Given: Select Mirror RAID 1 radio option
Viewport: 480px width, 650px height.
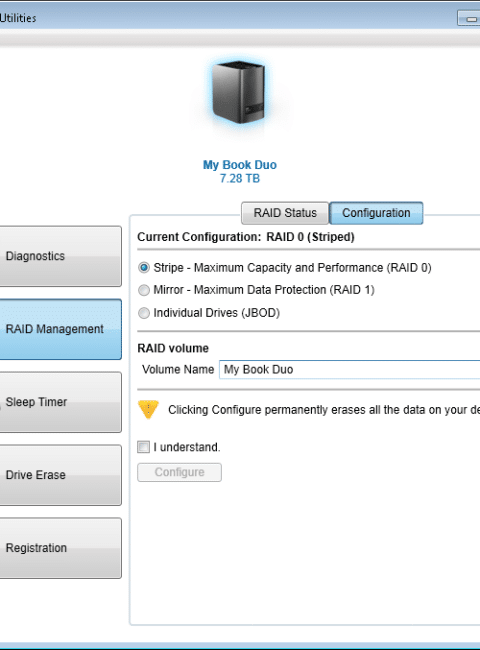Looking at the screenshot, I should 144,290.
